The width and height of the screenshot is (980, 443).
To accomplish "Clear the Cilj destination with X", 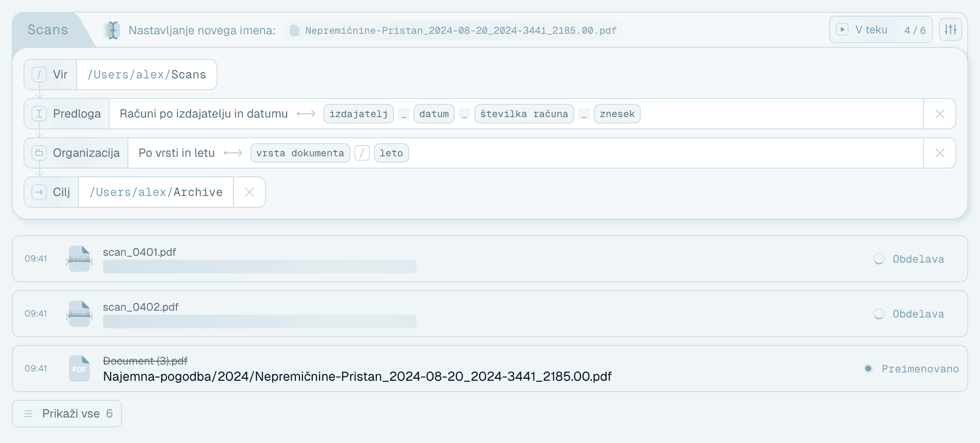I will click(x=249, y=192).
